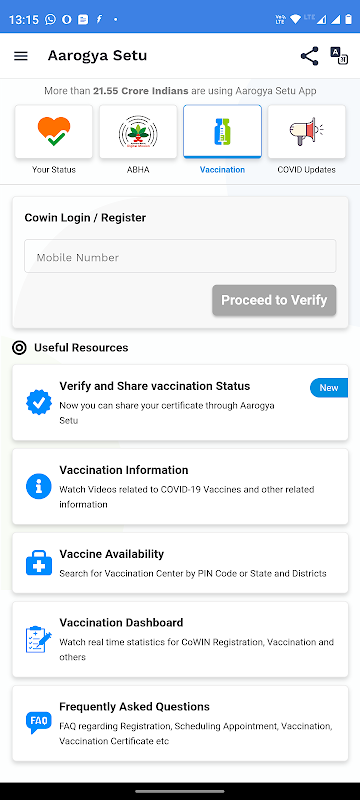Screen dimensions: 360x800
Task: Open Frequently Asked Questions card
Action: point(180,723)
